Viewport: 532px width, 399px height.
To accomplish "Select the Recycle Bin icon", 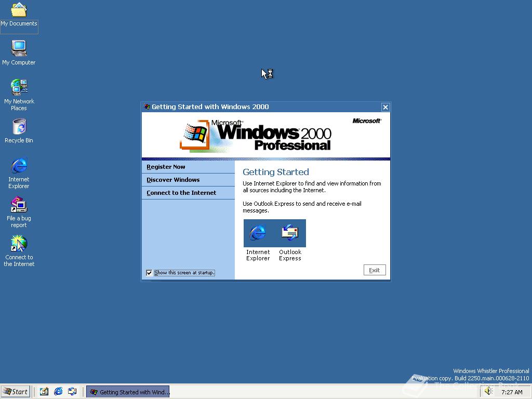I will (19, 130).
